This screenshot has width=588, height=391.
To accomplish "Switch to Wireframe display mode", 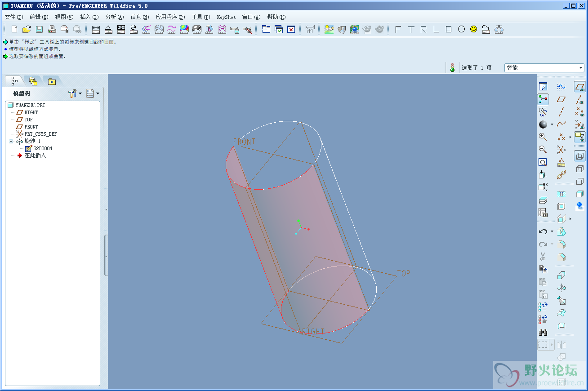I will 580,156.
